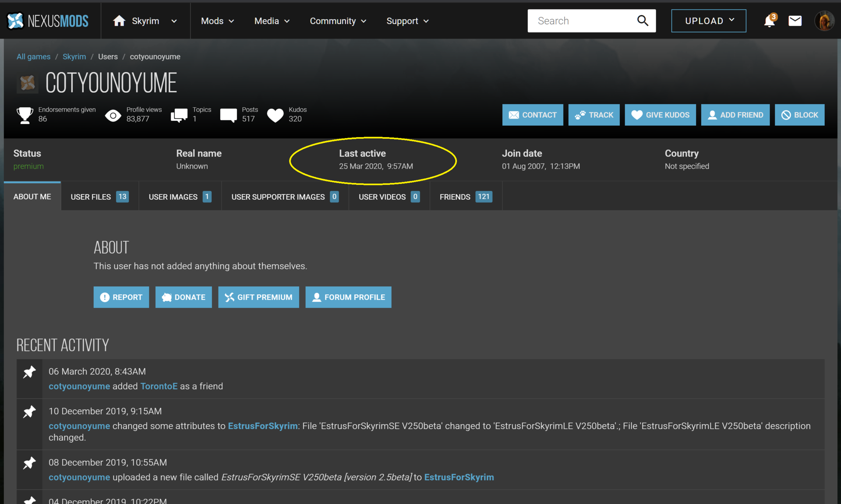Click the Profile views eye icon
This screenshot has height=504, width=841.
pyautogui.click(x=113, y=115)
